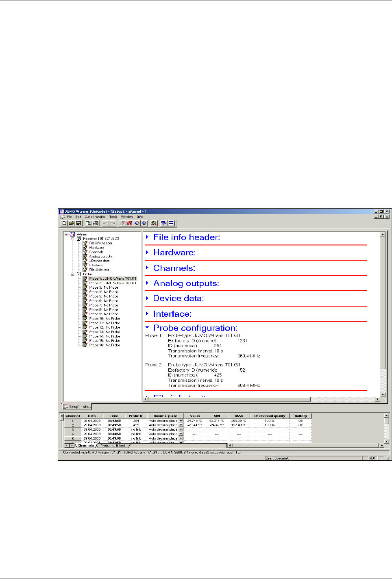Image resolution: width=392 pixels, height=579 pixels.
Task: Expand the File info header section
Action: [x=147, y=237]
